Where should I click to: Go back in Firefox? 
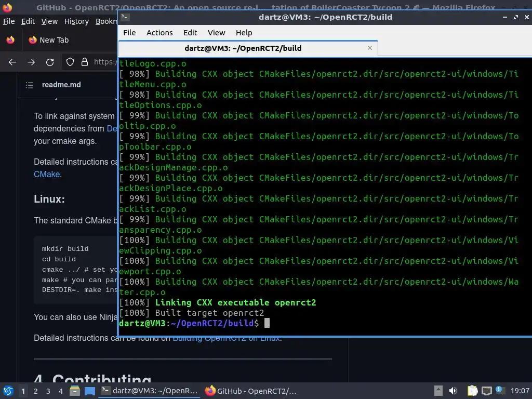[x=12, y=62]
